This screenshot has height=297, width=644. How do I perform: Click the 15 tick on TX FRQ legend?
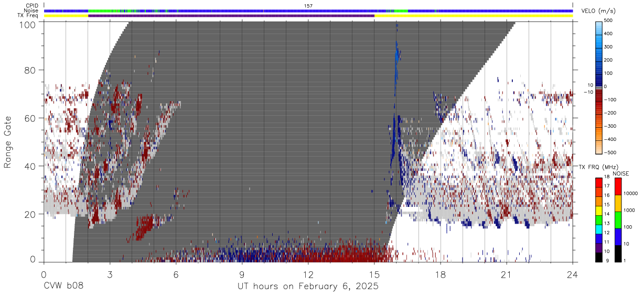pos(607,204)
